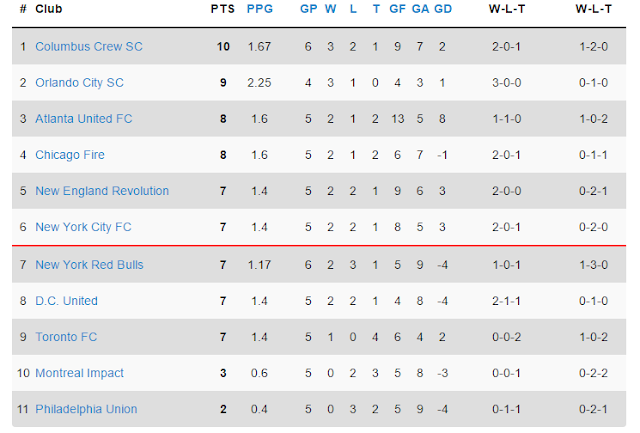Sort table by GF goals-for header
Image resolution: width=640 pixels, height=433 pixels.
tap(397, 9)
